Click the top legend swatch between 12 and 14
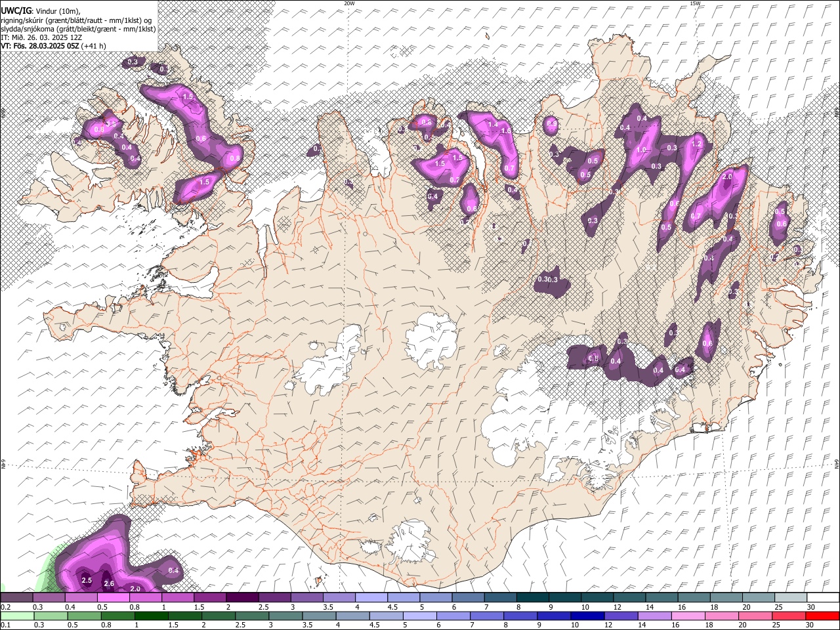Screen dimensions: 840x630 click(x=628, y=598)
